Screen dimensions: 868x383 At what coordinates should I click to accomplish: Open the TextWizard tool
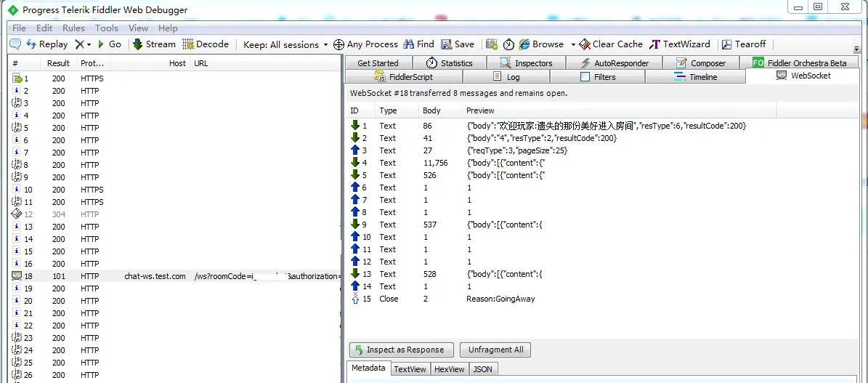[x=679, y=44]
